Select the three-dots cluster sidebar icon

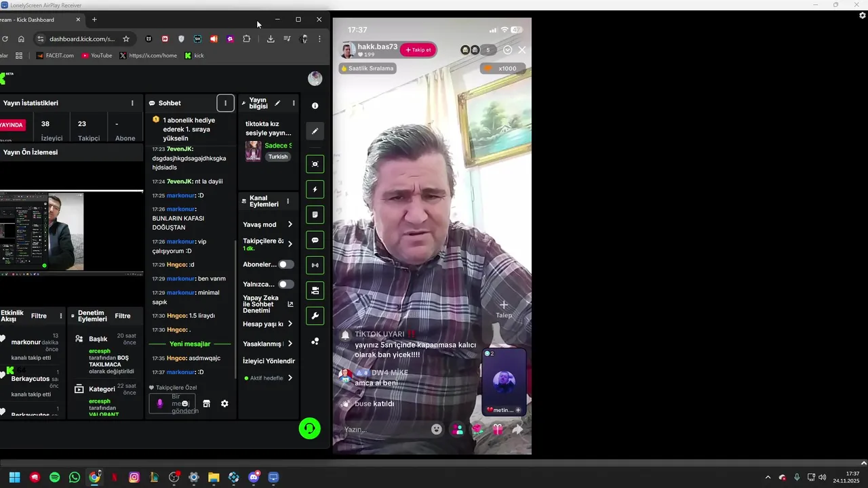315,341
